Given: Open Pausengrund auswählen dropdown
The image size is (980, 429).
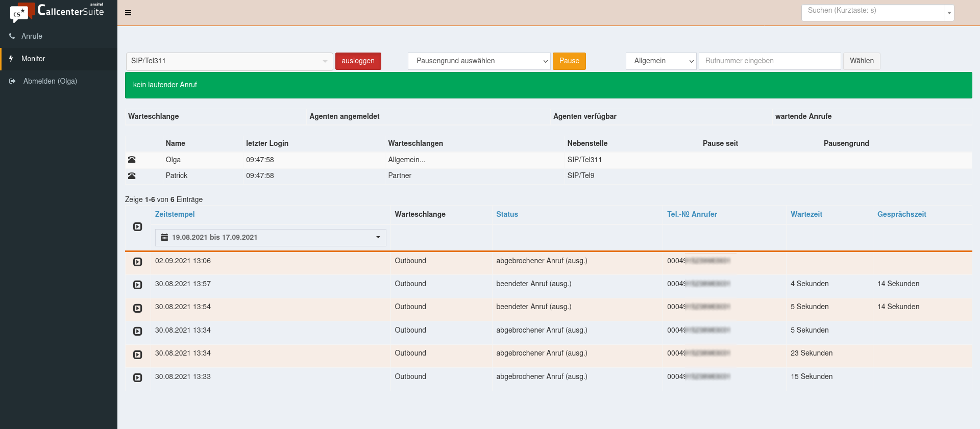Looking at the screenshot, I should click(479, 61).
